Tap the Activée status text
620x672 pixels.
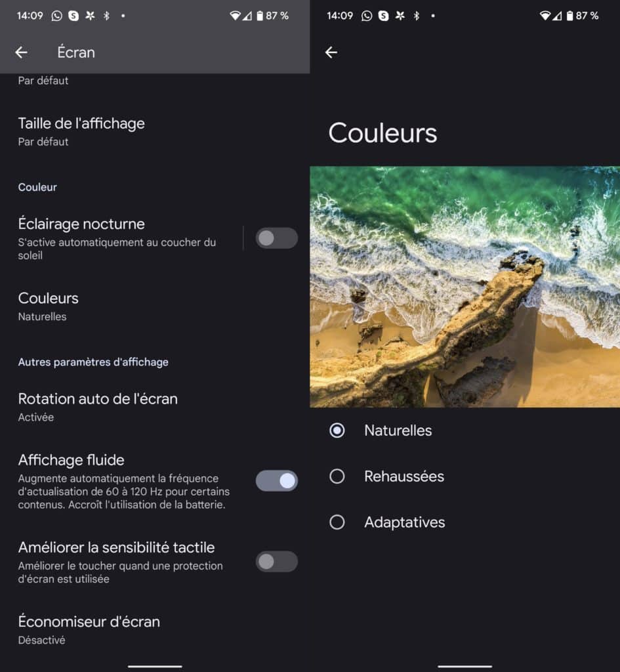[36, 417]
